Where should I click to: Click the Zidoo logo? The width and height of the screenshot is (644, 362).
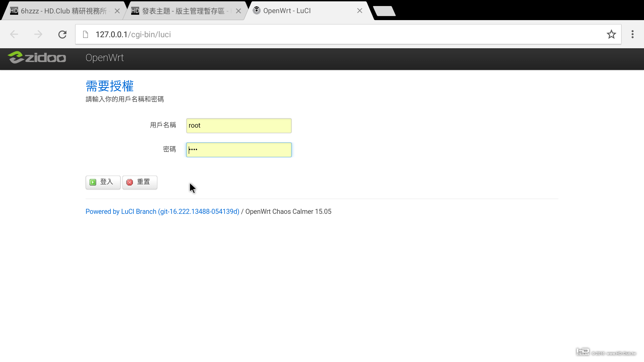pyautogui.click(x=37, y=58)
